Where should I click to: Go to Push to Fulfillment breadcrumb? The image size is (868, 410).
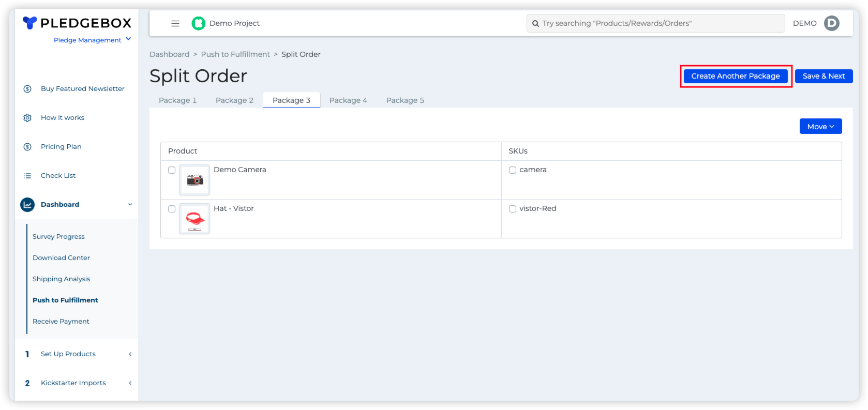(x=235, y=54)
